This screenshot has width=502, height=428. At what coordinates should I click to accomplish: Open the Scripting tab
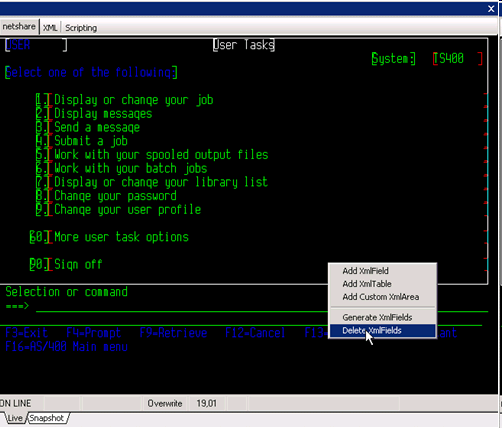coord(81,28)
